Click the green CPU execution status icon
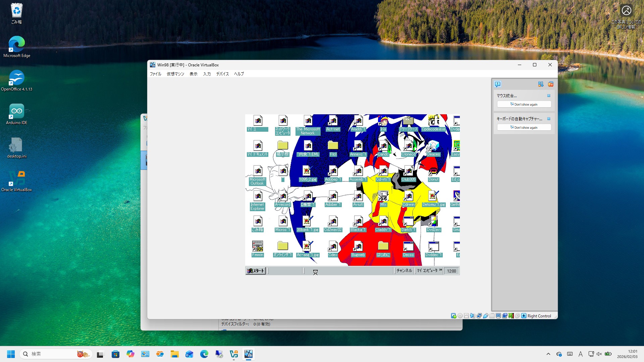 (511, 316)
